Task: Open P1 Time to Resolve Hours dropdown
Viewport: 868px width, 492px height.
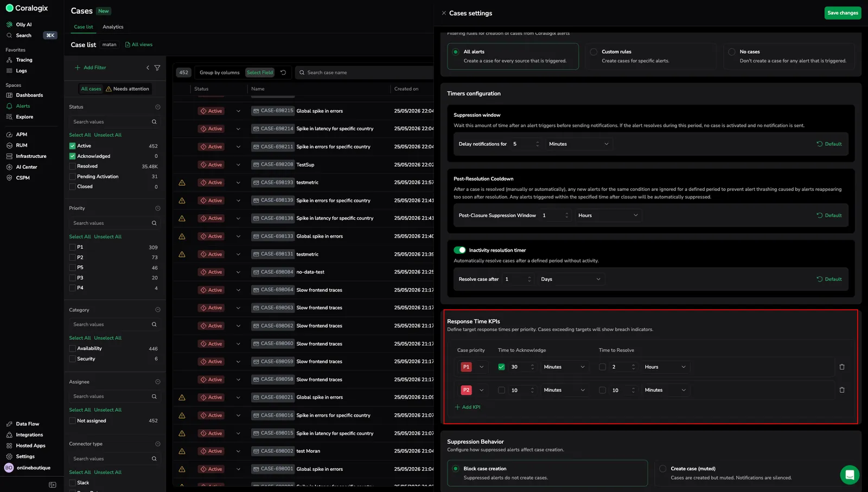Action: (666, 367)
